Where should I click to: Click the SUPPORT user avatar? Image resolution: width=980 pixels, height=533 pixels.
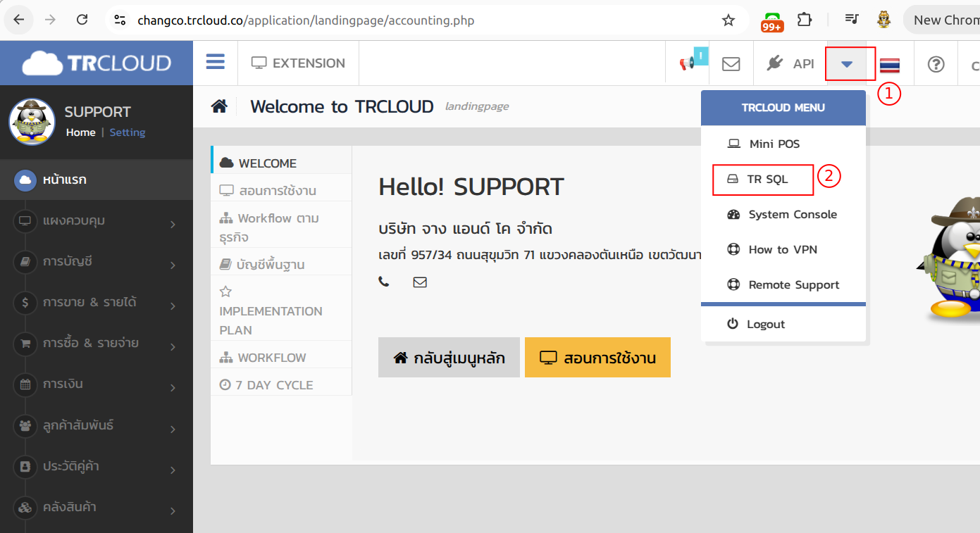[32, 122]
